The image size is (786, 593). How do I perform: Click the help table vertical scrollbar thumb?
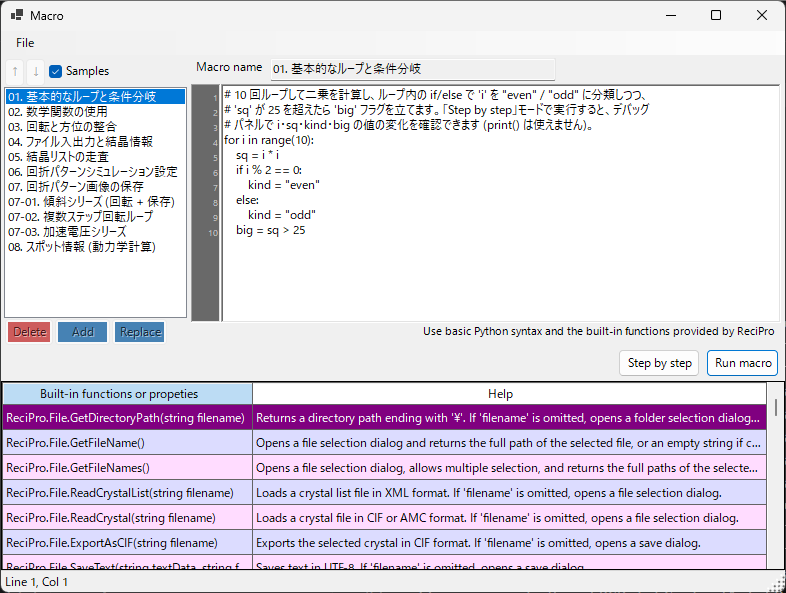pos(775,407)
